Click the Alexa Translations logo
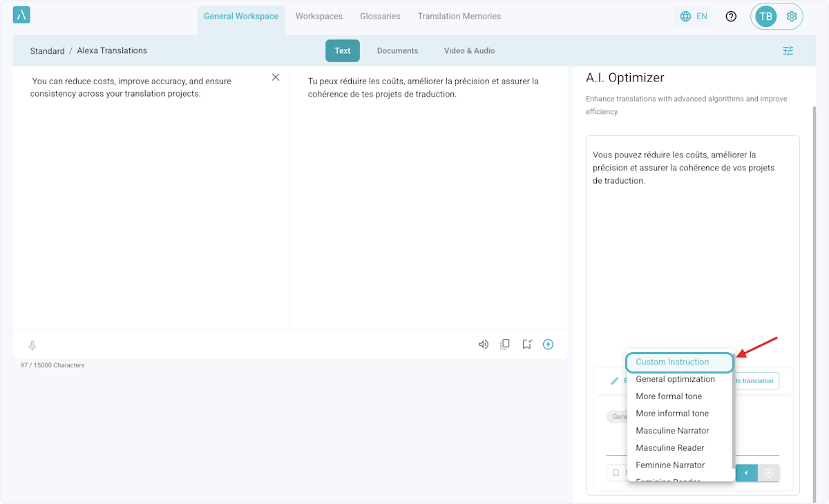The image size is (829, 504). pos(21,15)
